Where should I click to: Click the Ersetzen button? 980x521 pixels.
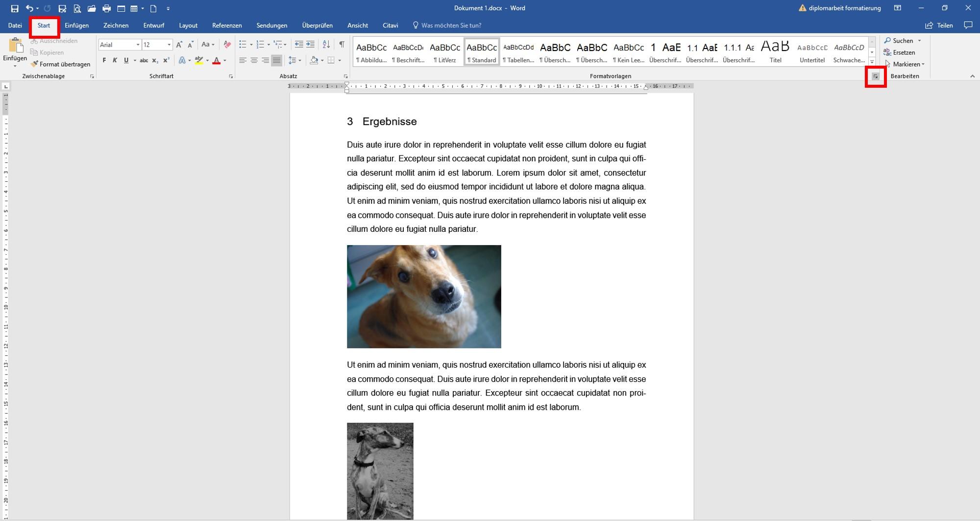[x=899, y=52]
